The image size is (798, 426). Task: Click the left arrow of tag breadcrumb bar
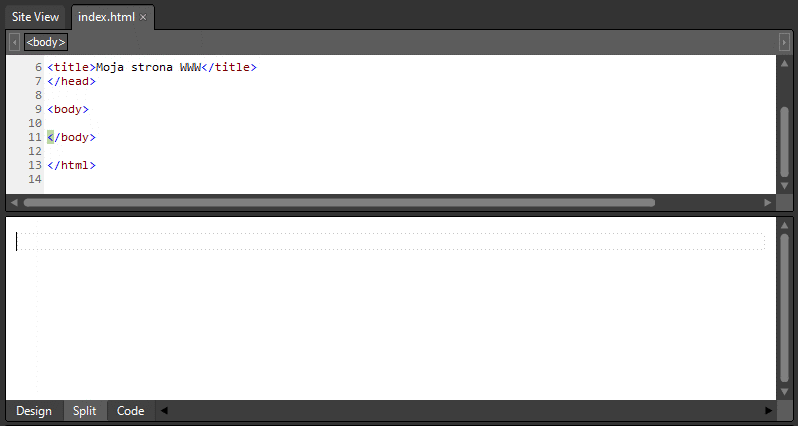point(15,42)
